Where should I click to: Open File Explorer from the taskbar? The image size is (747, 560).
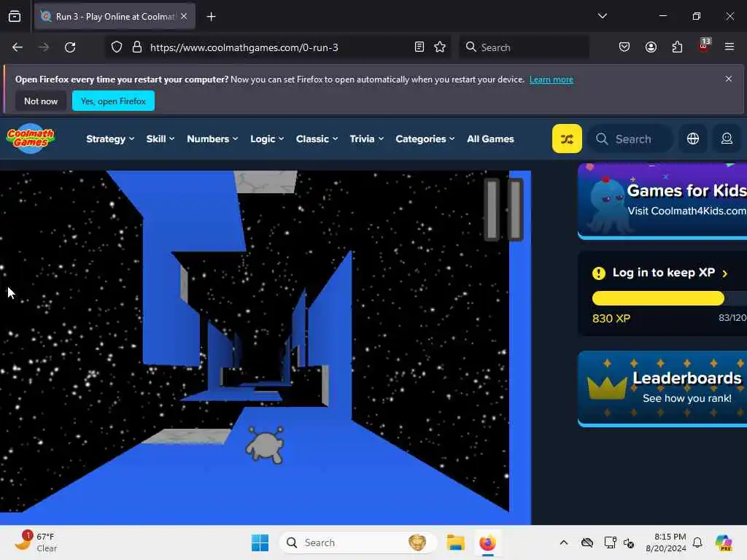[455, 542]
